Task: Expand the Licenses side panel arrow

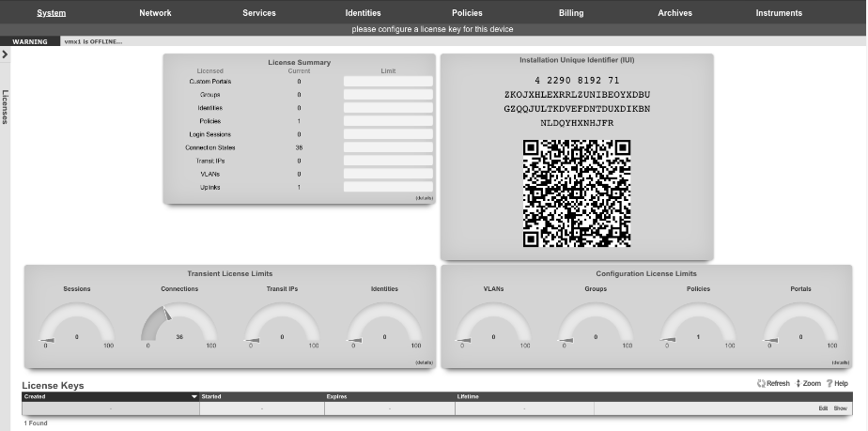Action: click(5, 54)
